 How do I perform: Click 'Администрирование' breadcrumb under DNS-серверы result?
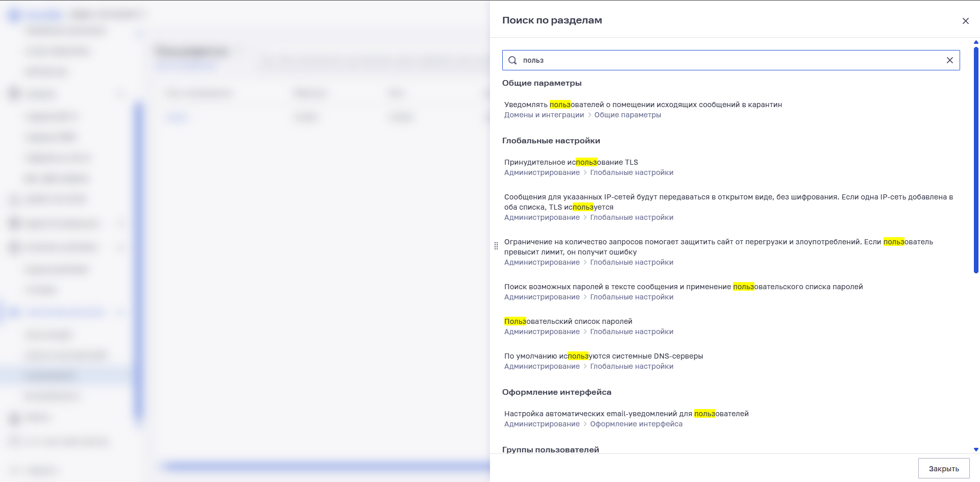pyautogui.click(x=542, y=366)
